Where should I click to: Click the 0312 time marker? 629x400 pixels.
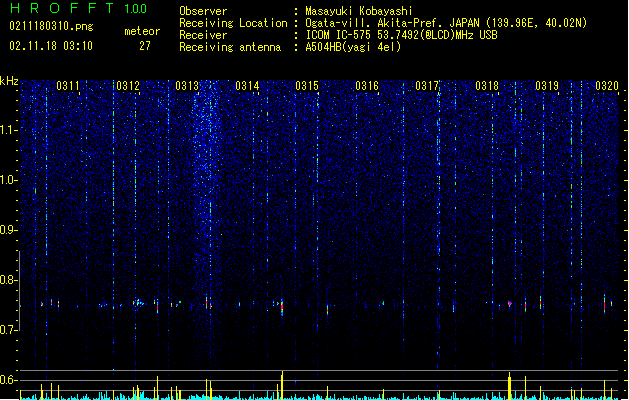point(128,86)
